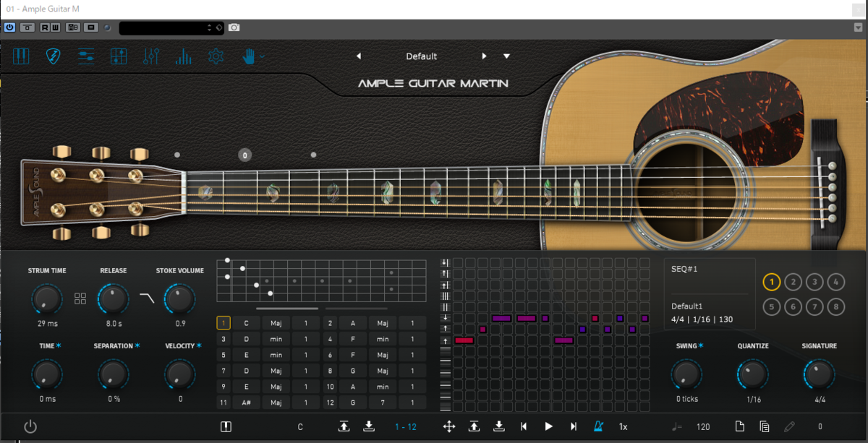Click the camera snapshot icon

[x=234, y=27]
